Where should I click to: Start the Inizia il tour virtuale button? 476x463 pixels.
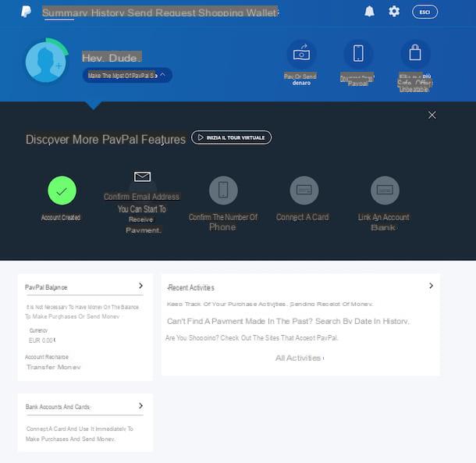click(231, 137)
